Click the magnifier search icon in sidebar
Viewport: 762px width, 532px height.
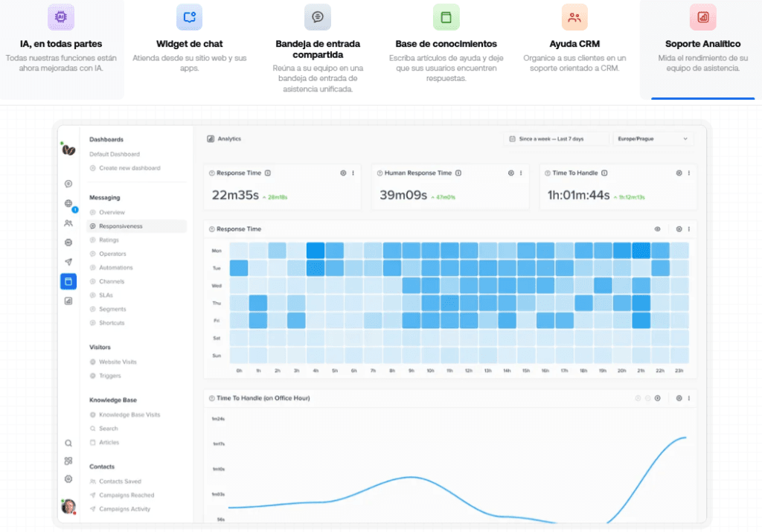[68, 443]
